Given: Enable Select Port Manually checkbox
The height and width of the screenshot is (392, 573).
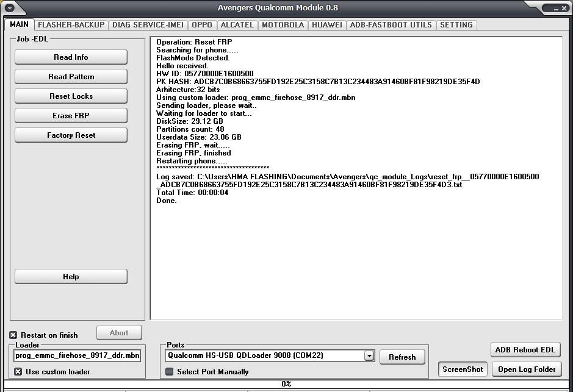Looking at the screenshot, I should [169, 371].
